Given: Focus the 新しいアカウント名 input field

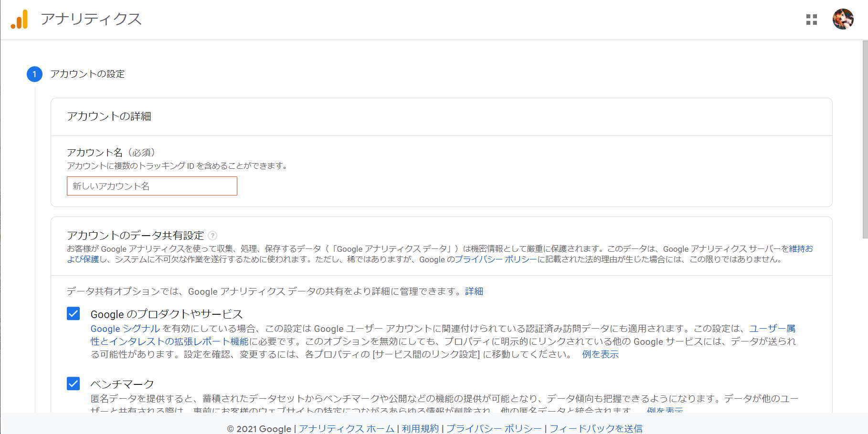Looking at the screenshot, I should click(152, 186).
